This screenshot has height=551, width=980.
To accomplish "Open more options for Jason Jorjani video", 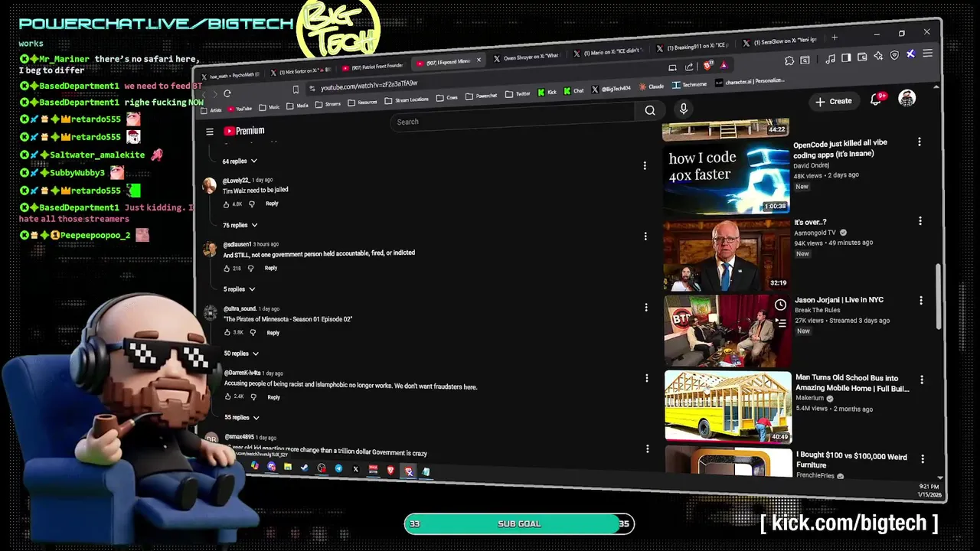I will click(921, 301).
